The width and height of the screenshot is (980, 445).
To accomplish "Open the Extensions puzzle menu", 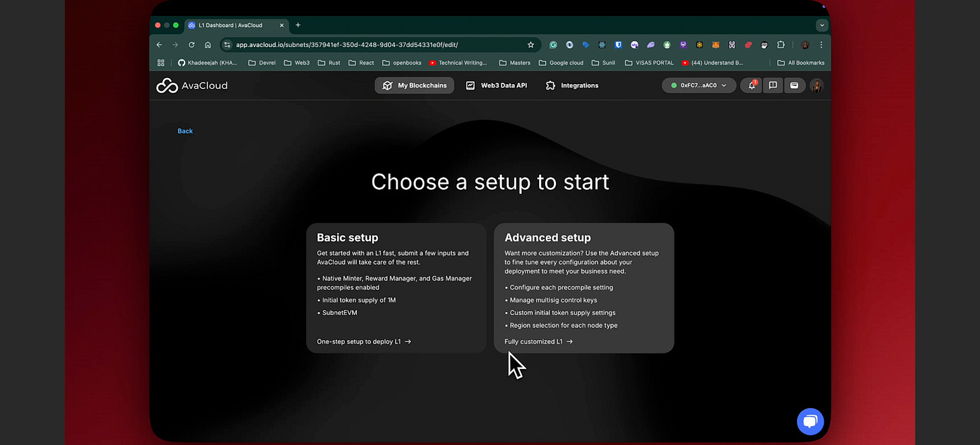I will point(781,45).
